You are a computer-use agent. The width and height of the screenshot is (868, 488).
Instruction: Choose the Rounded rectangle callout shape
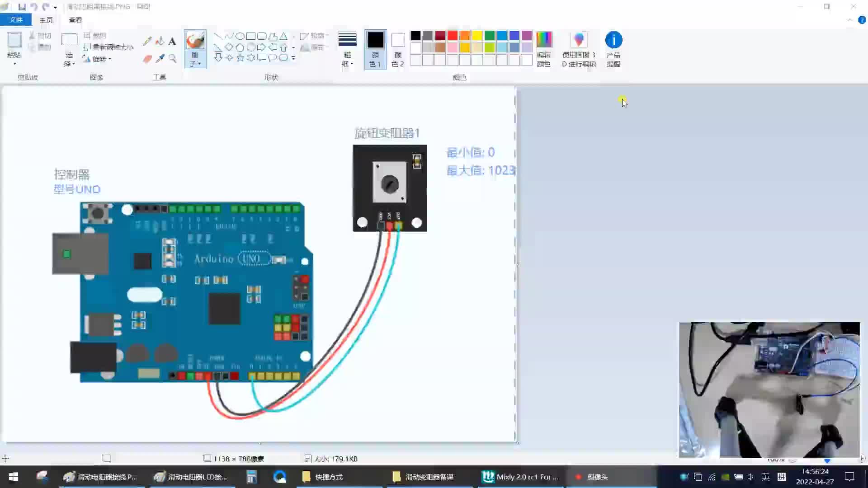pos(262,57)
